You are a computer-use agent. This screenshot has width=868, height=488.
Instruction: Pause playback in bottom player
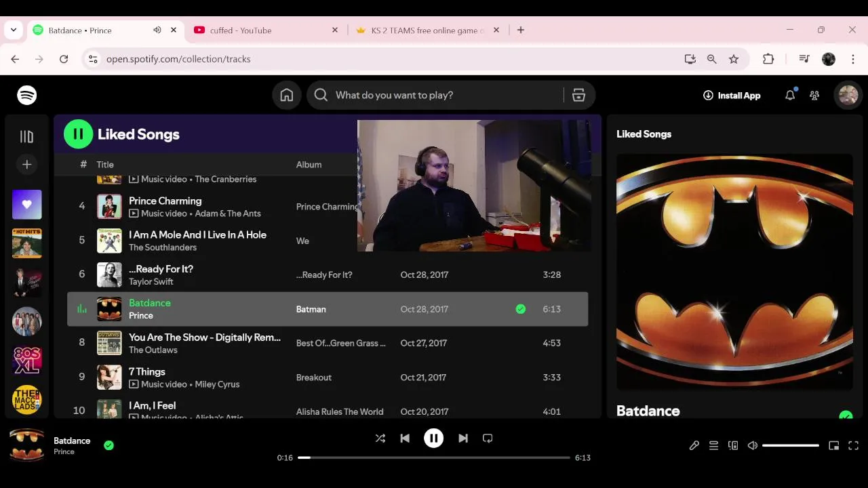434,439
